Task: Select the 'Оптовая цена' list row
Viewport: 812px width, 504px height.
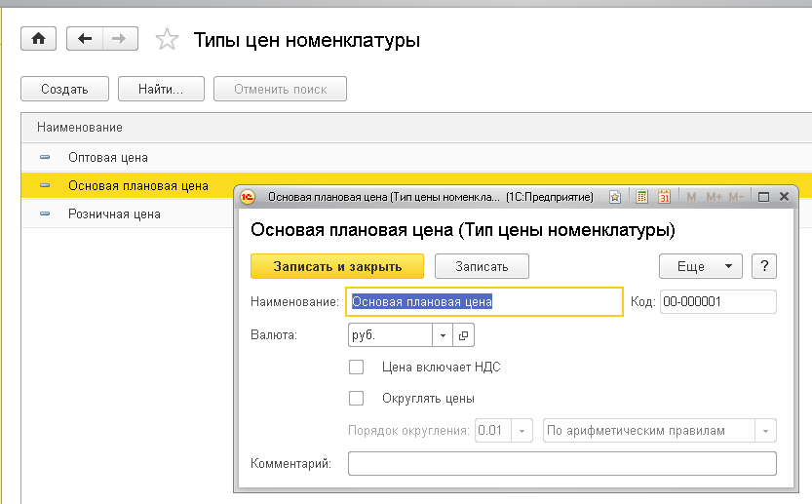Action: click(x=107, y=157)
